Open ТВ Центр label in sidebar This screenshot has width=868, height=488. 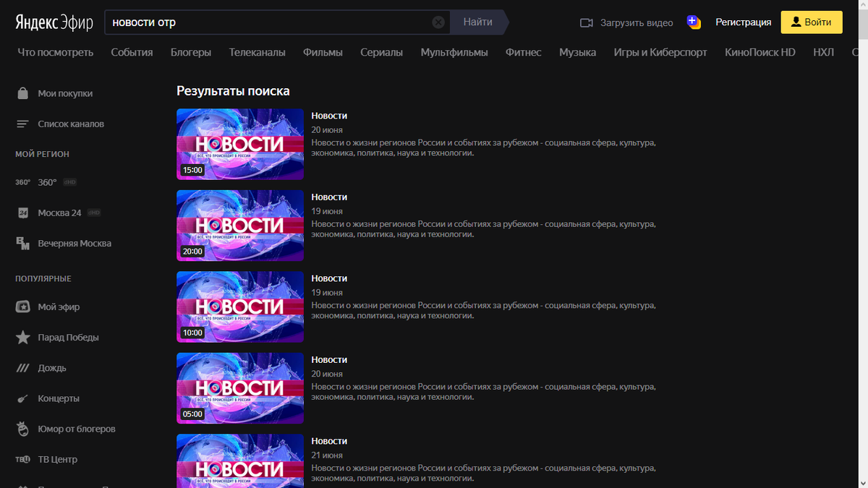57,460
